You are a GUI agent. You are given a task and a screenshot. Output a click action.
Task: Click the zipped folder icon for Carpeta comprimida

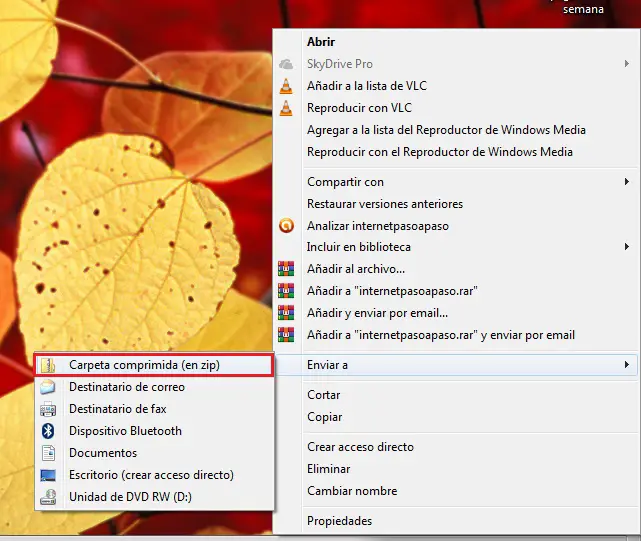48,365
